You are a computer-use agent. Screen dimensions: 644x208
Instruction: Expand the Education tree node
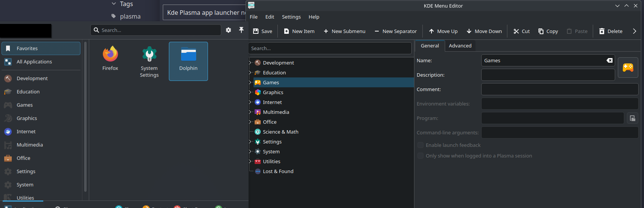tap(250, 72)
